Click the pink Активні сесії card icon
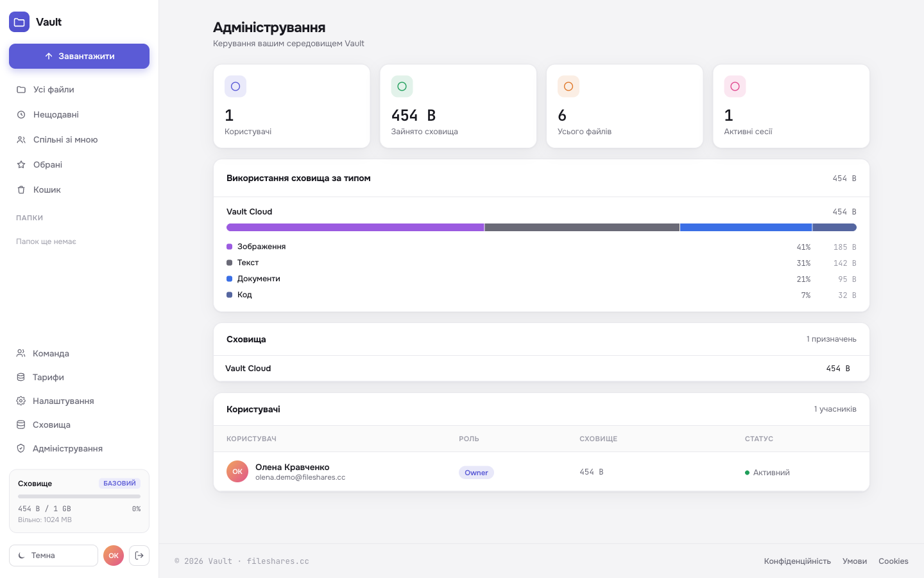Viewport: 924px width, 578px height. 735,86
